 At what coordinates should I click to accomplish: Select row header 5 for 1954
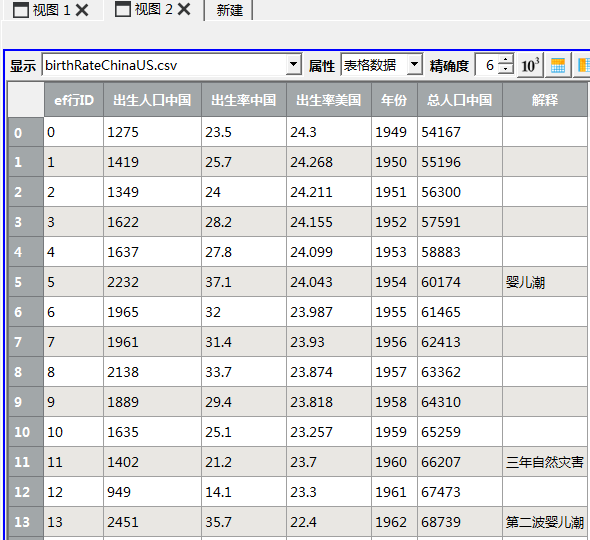click(26, 282)
